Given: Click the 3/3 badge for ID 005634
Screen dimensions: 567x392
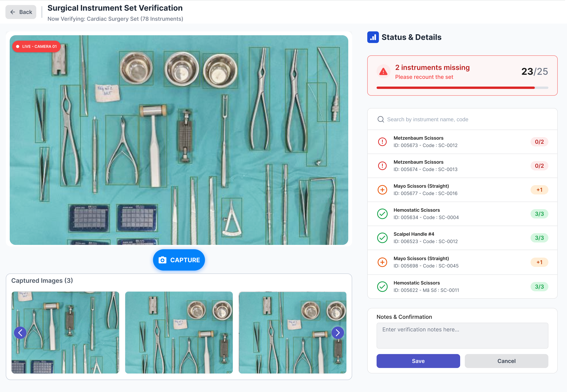Looking at the screenshot, I should [x=539, y=214].
